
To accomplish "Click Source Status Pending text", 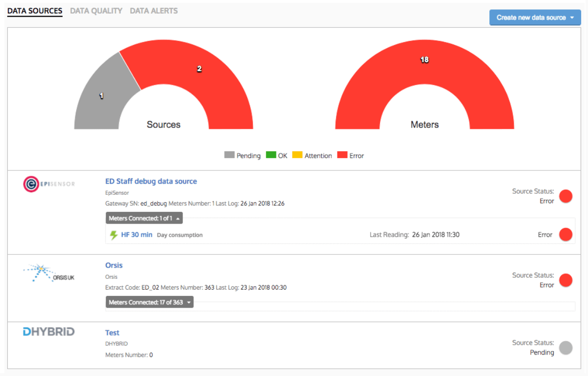I will pyautogui.click(x=533, y=348).
